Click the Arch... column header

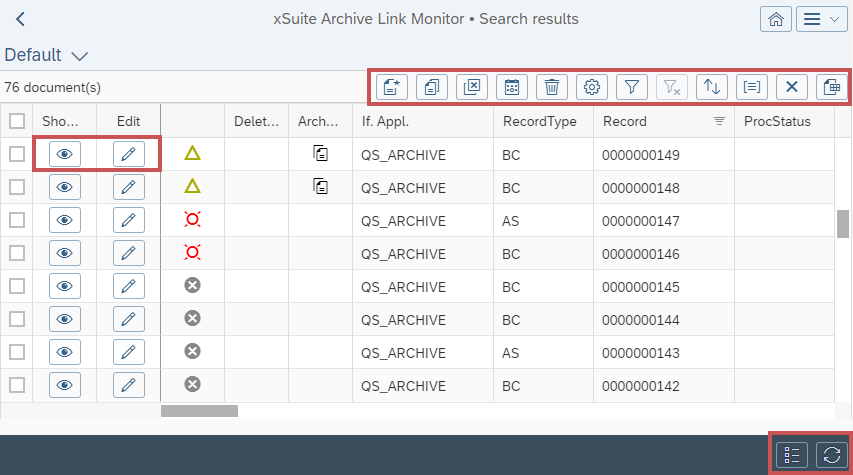[318, 121]
